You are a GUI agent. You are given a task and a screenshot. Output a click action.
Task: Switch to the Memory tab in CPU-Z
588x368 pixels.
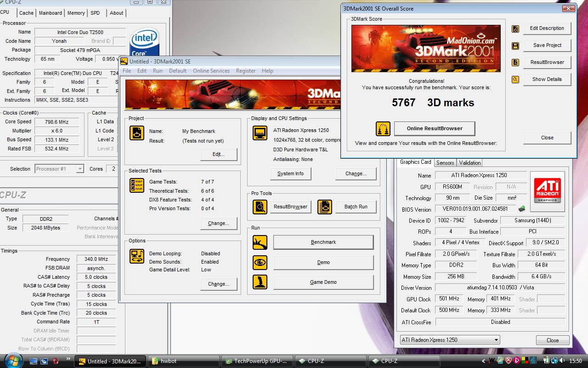tap(76, 13)
